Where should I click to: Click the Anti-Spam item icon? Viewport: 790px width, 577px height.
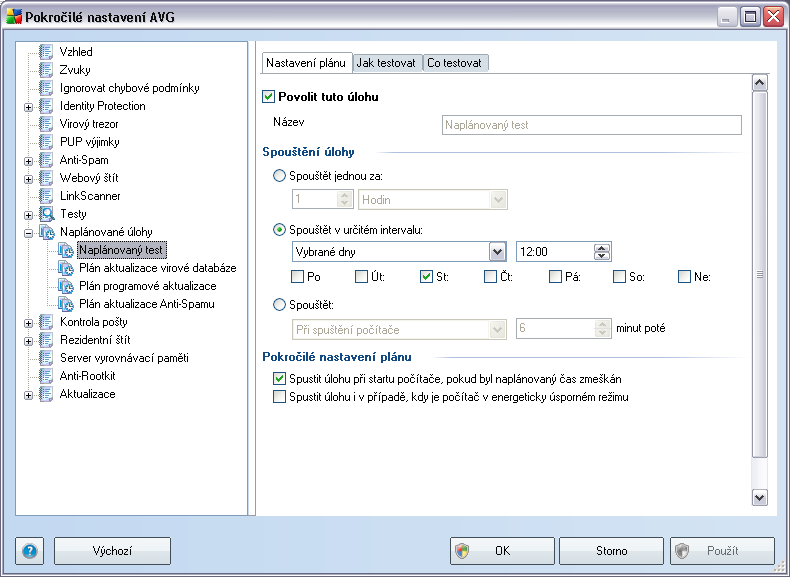tap(46, 160)
